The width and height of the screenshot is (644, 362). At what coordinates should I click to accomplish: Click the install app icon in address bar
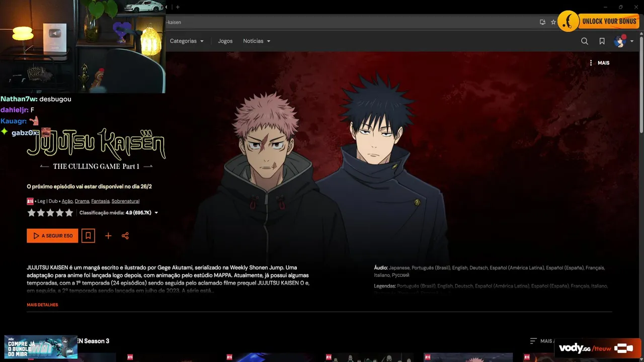(x=542, y=22)
